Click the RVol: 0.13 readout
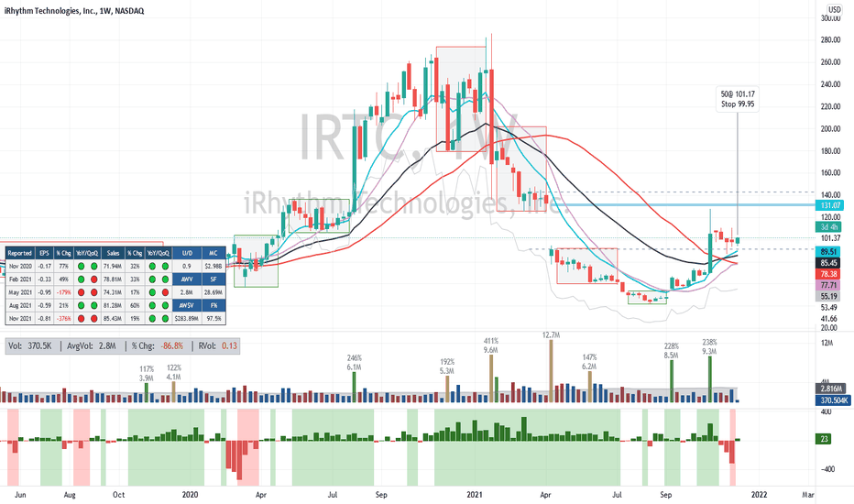 click(217, 346)
